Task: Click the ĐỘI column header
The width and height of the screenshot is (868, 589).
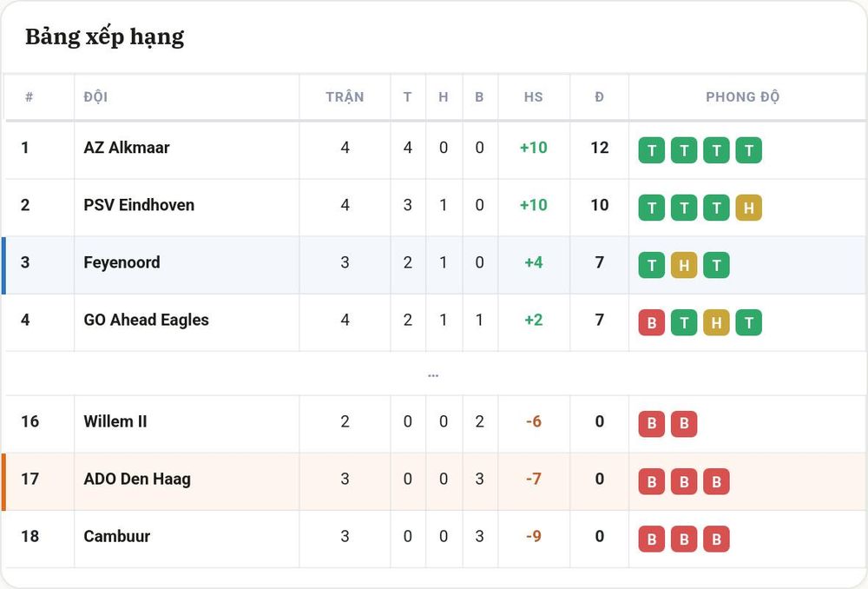Action: pos(95,96)
